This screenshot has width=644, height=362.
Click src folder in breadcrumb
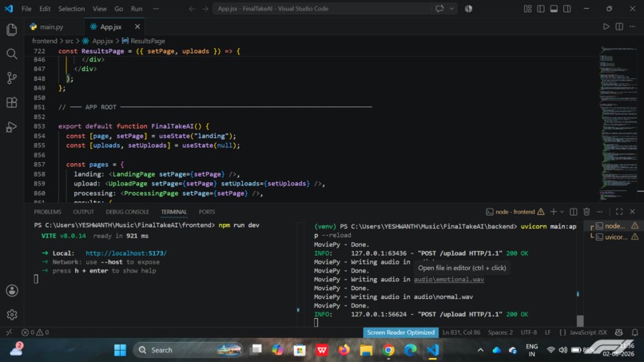pos(69,41)
